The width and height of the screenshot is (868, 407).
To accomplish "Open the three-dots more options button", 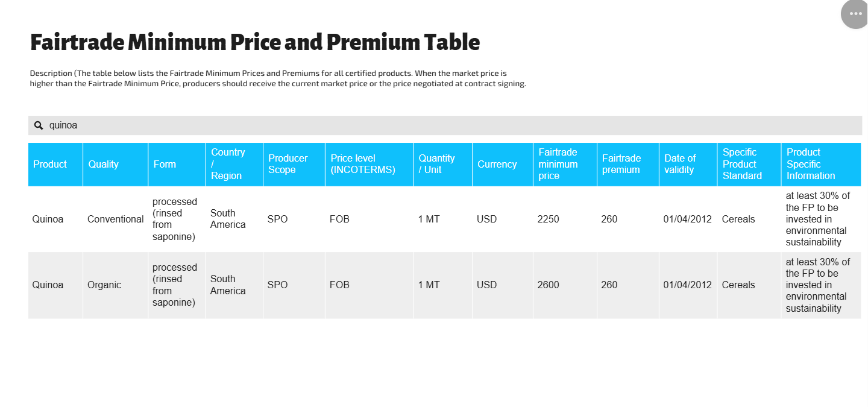I will (855, 14).
